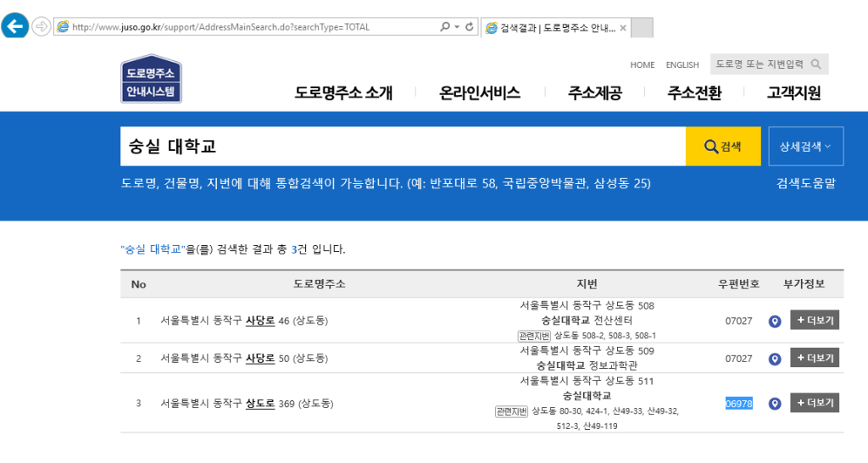868x463 pixels.
Task: Click the highlighted postal code 06978
Action: tap(739, 404)
